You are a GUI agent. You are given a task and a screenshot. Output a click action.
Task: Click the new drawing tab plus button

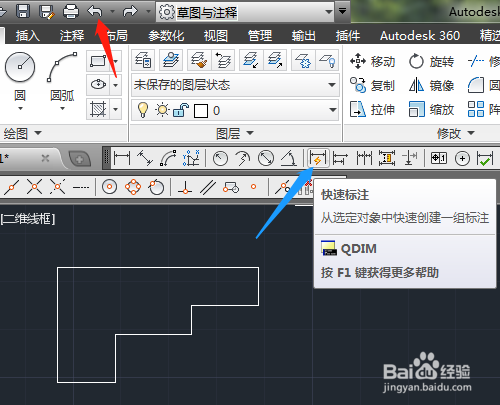click(x=79, y=159)
